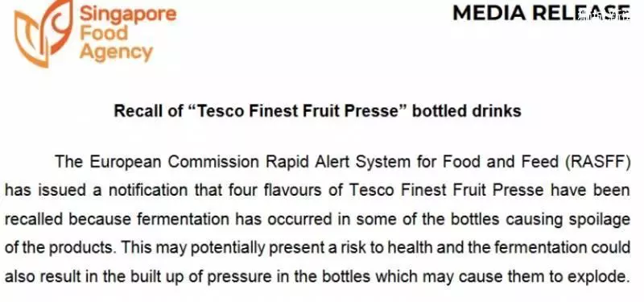Click the Singapore Food Agency leaf logo
The width and height of the screenshot is (644, 302).
coord(43,33)
